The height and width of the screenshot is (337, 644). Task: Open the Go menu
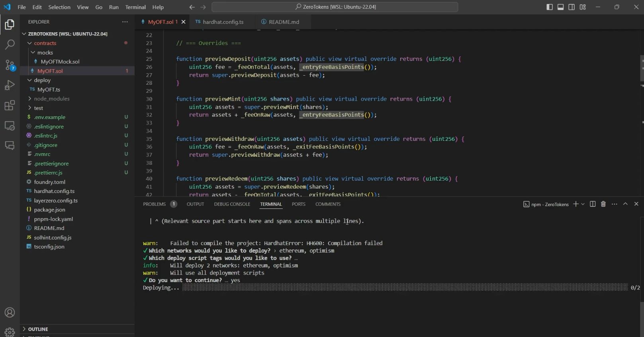tap(99, 7)
